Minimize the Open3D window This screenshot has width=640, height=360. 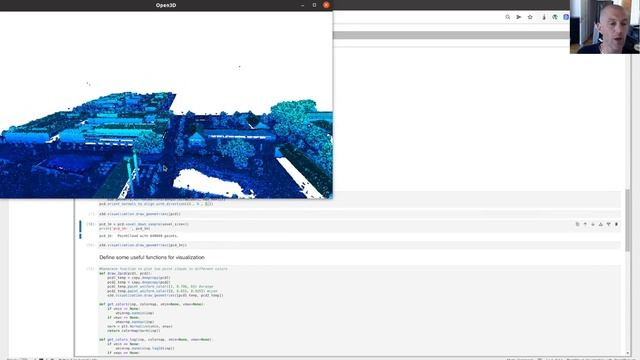pyautogui.click(x=302, y=5)
